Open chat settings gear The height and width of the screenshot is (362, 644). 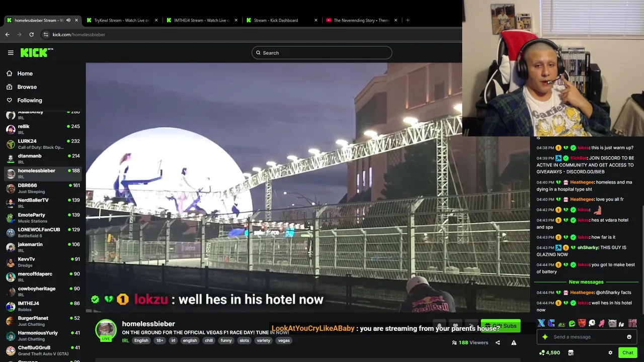coord(610,353)
